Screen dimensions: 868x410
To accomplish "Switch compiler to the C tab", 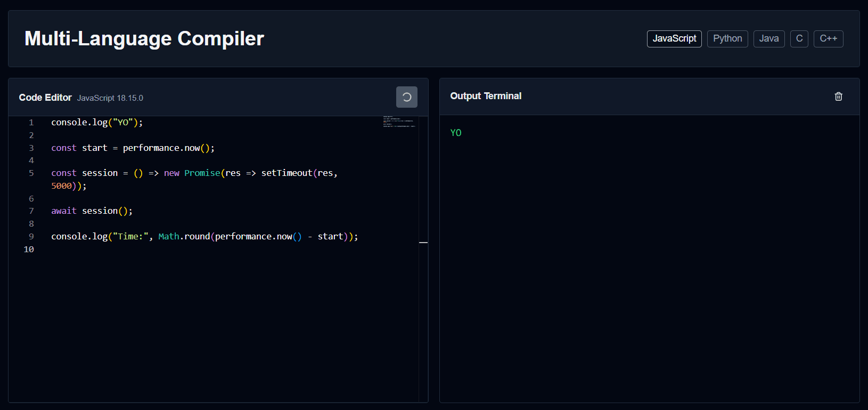I will tap(799, 39).
